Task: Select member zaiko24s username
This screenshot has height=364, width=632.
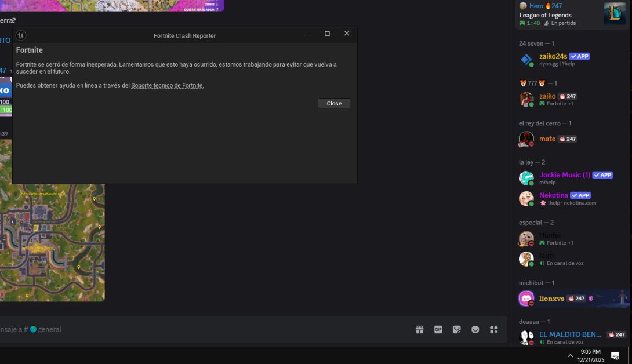Action: click(553, 56)
